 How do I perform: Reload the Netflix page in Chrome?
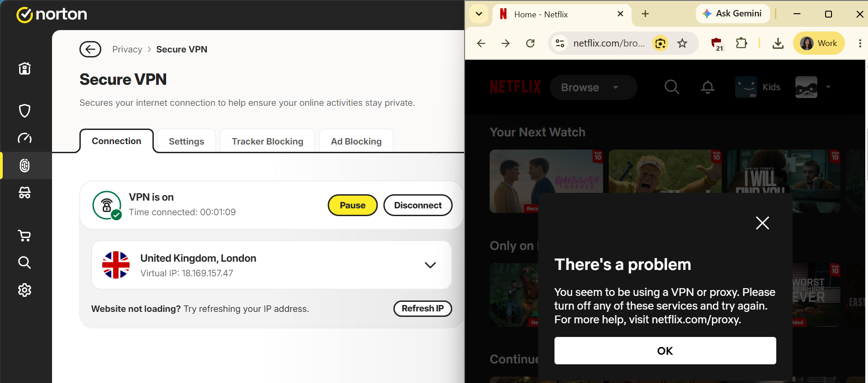click(x=530, y=43)
